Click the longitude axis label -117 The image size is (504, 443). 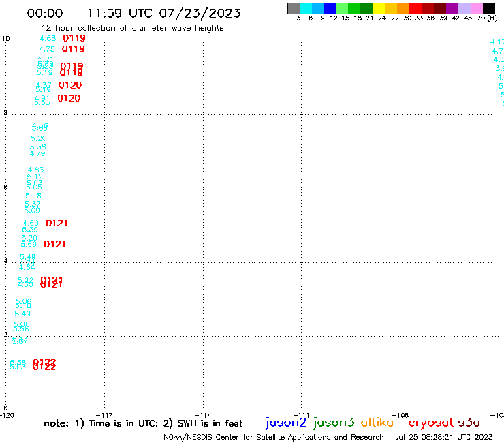point(104,415)
